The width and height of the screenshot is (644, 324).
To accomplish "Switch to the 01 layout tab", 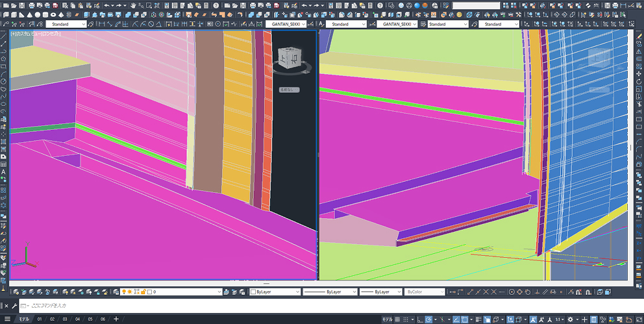I will coord(39,319).
